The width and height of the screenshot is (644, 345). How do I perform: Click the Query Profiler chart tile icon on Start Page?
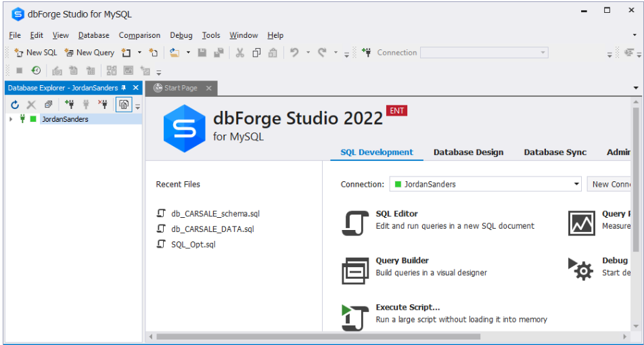point(582,223)
